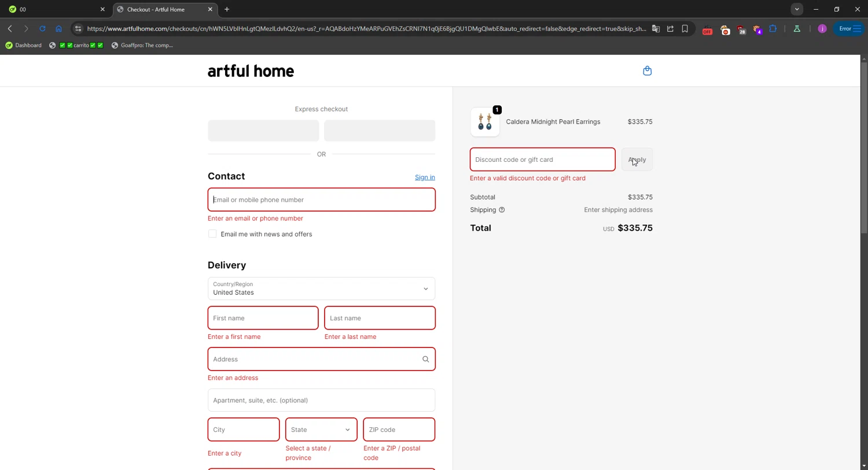The height and width of the screenshot is (470, 868).
Task: Click the browser URL address bar
Action: point(366,28)
